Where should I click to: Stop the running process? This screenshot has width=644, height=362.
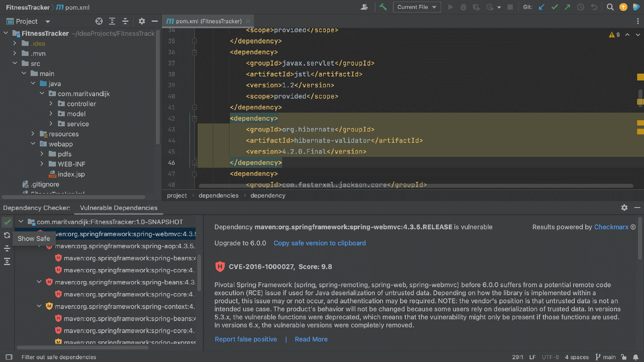[x=510, y=7]
